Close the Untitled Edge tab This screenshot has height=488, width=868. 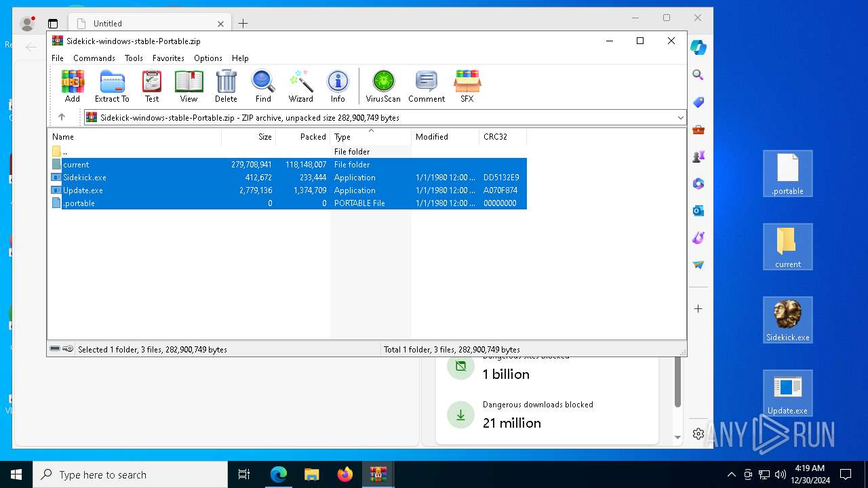coord(220,23)
